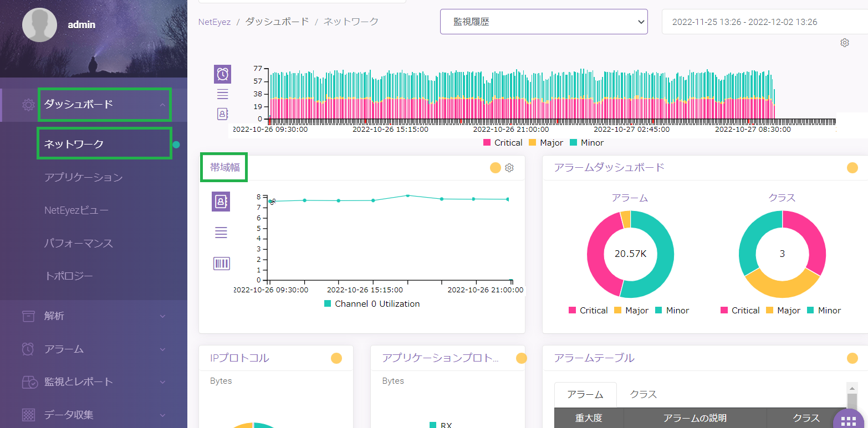Image resolution: width=868 pixels, height=428 pixels.
Task: Click the アラームの説明 column header
Action: 695,418
